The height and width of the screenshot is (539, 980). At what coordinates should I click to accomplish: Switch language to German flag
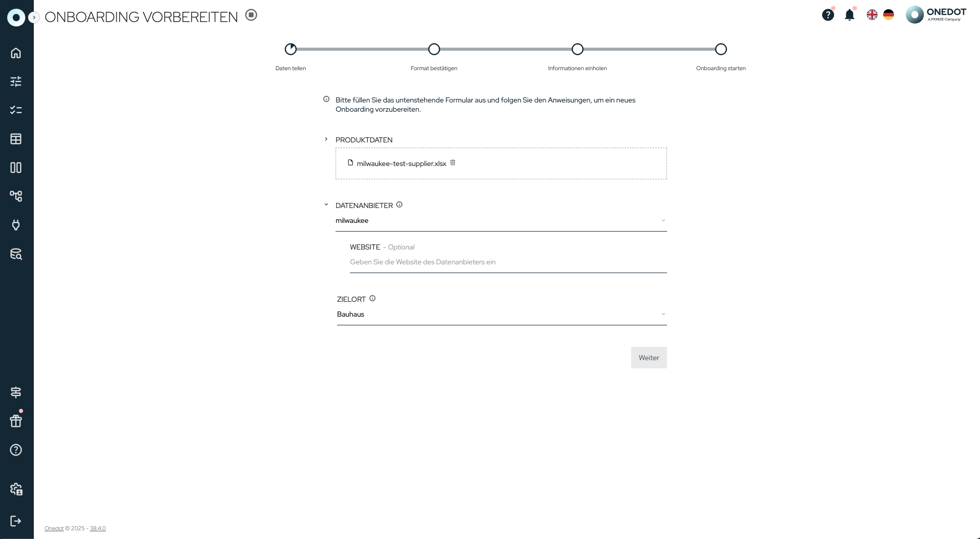tap(888, 15)
